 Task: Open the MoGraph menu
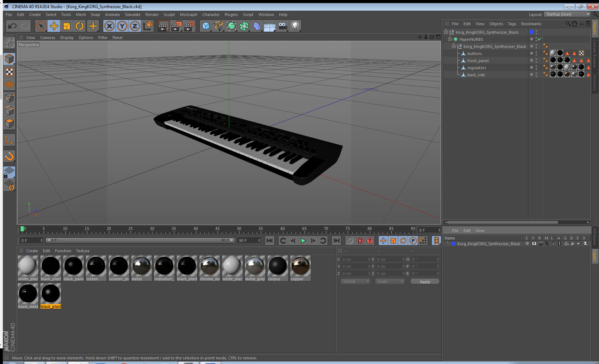click(188, 15)
